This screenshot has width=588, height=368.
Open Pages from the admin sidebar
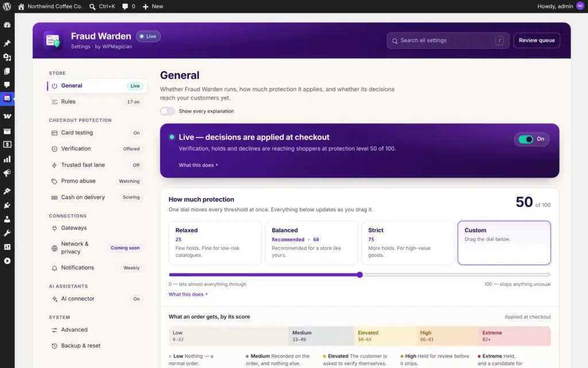click(x=7, y=71)
